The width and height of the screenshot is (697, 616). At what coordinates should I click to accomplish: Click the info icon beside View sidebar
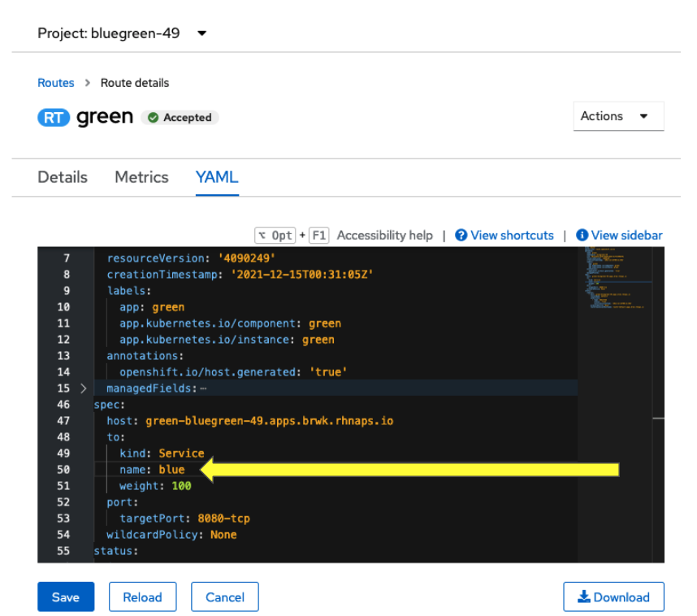[582, 236]
